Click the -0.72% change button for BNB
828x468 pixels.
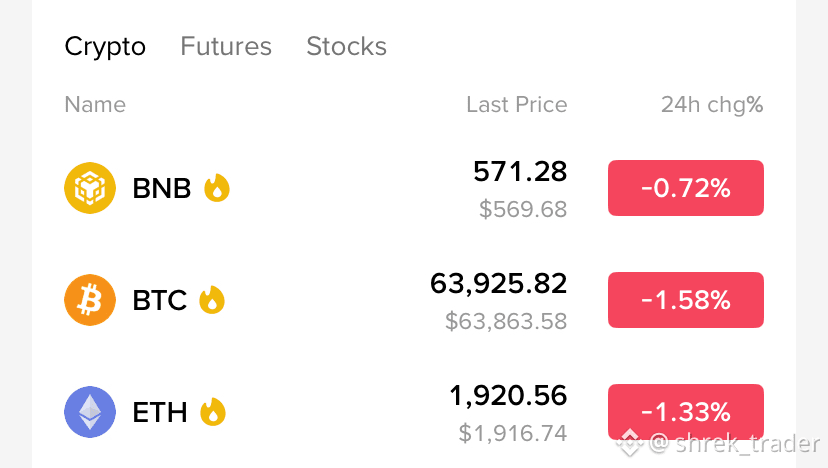686,188
